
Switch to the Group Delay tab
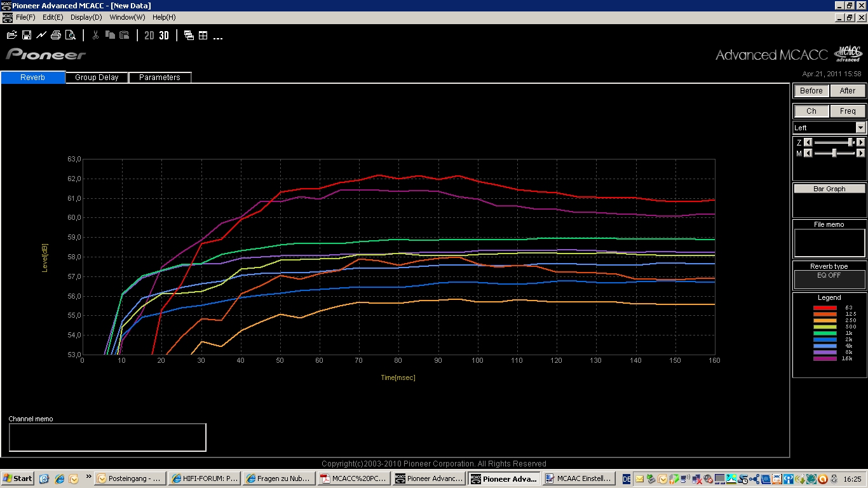click(x=97, y=78)
